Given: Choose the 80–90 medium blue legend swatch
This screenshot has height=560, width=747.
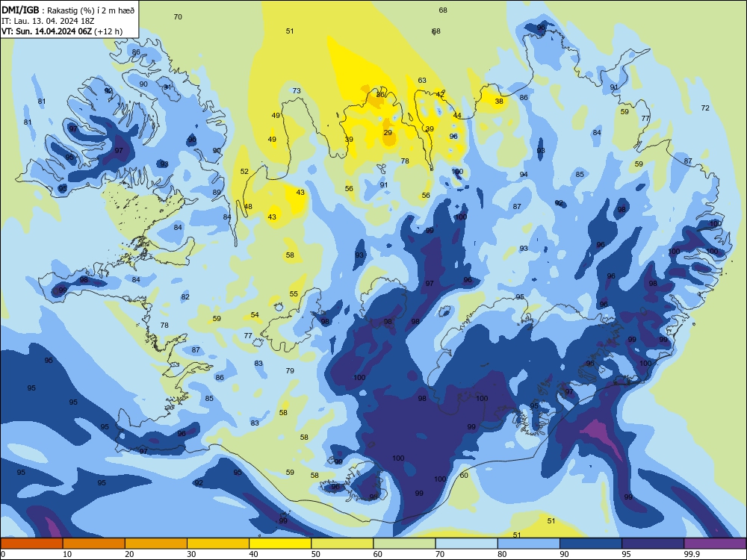Looking at the screenshot, I should pos(529,544).
